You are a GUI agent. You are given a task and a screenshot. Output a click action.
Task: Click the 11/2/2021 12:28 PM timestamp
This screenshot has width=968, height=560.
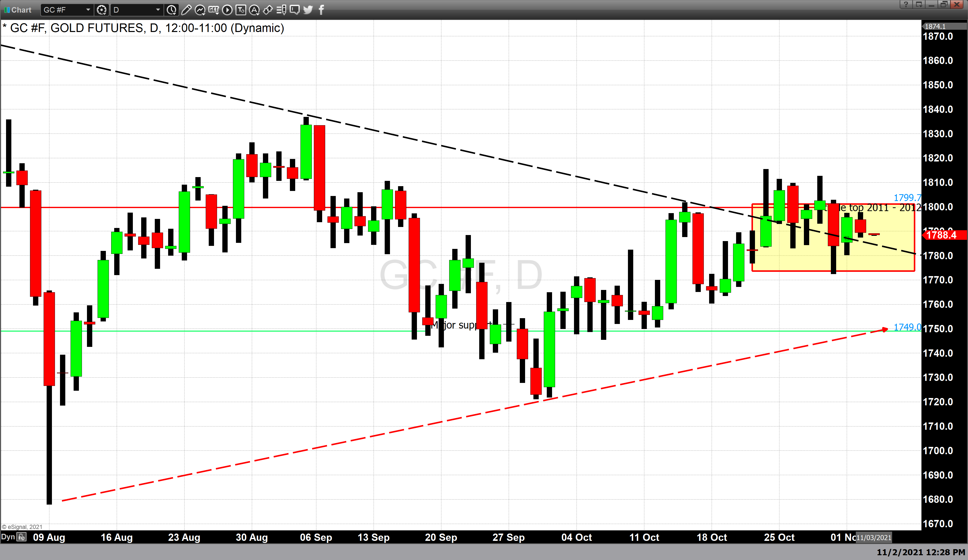point(921,552)
